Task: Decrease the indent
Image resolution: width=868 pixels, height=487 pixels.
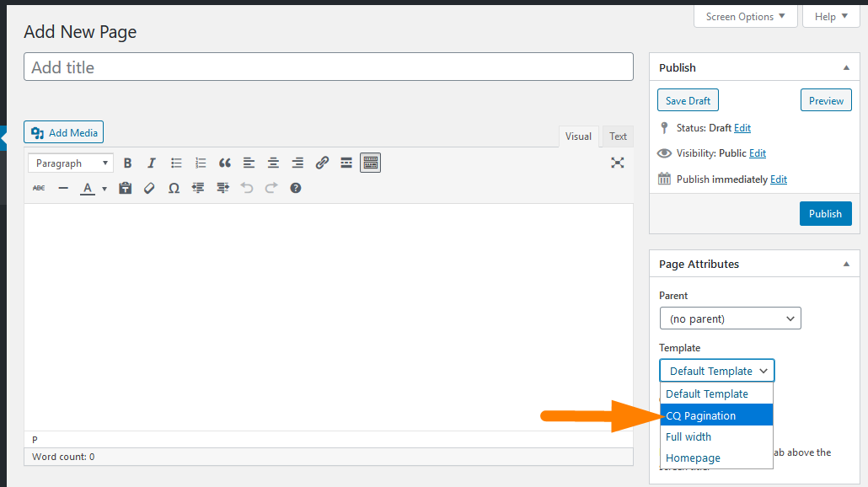Action: pos(198,188)
